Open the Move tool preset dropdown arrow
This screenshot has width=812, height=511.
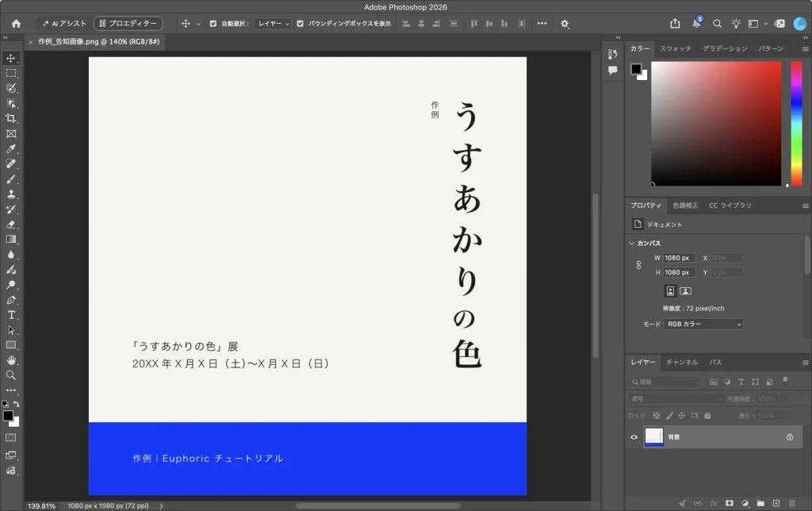click(198, 24)
